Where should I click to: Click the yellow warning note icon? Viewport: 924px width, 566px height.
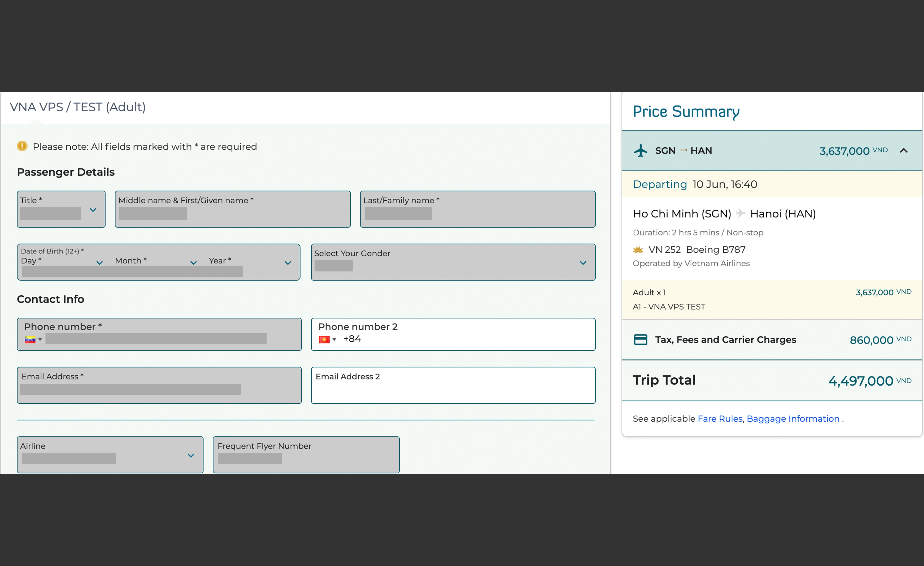point(22,146)
